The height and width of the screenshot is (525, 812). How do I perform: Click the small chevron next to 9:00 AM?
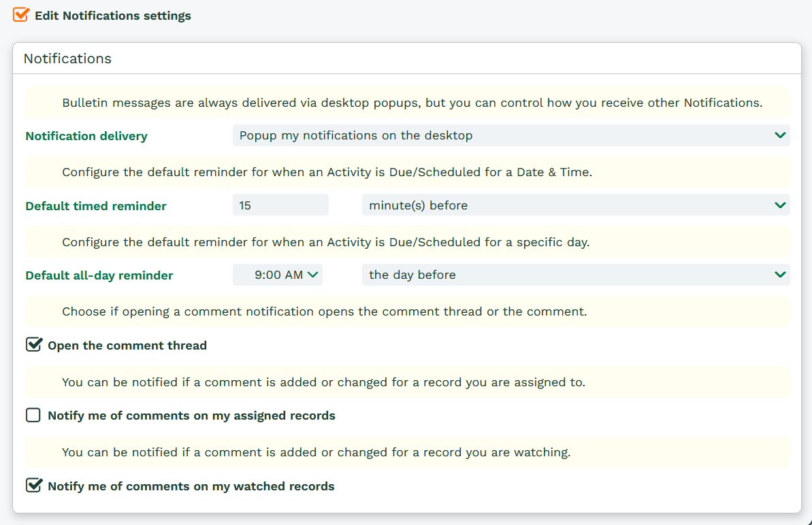312,275
